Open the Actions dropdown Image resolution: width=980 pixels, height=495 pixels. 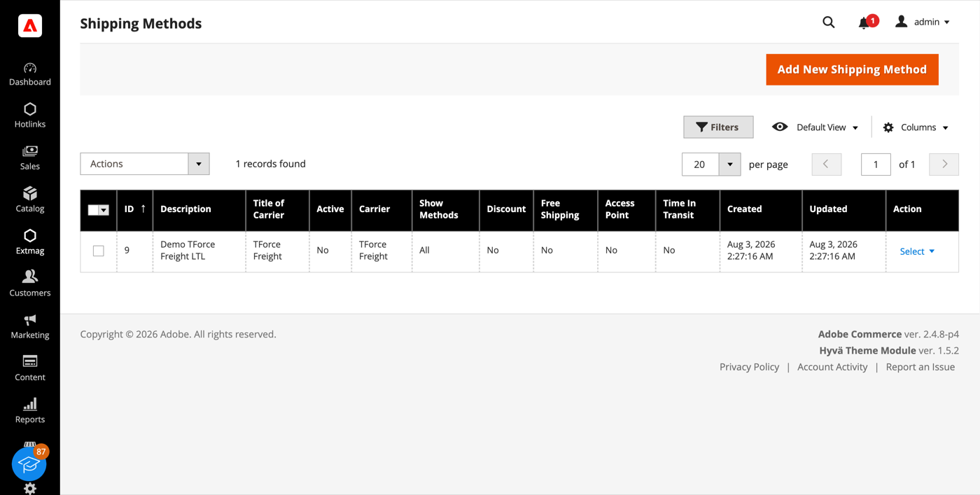pos(145,164)
